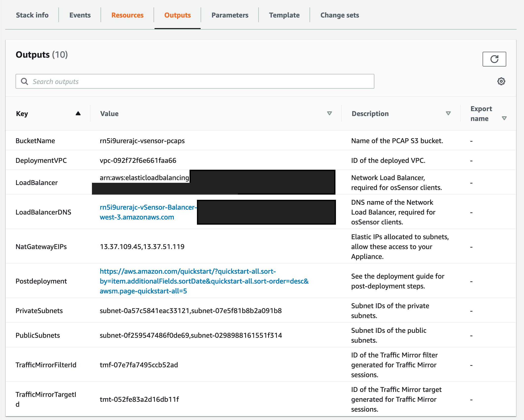Viewport: 524px width, 420px height.
Task: Switch to Change sets tab
Action: click(x=340, y=15)
